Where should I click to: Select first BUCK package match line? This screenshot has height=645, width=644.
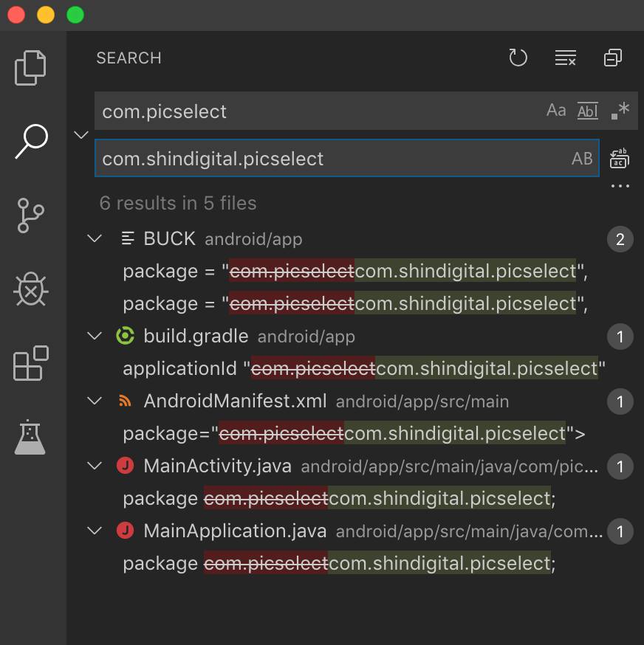point(355,271)
